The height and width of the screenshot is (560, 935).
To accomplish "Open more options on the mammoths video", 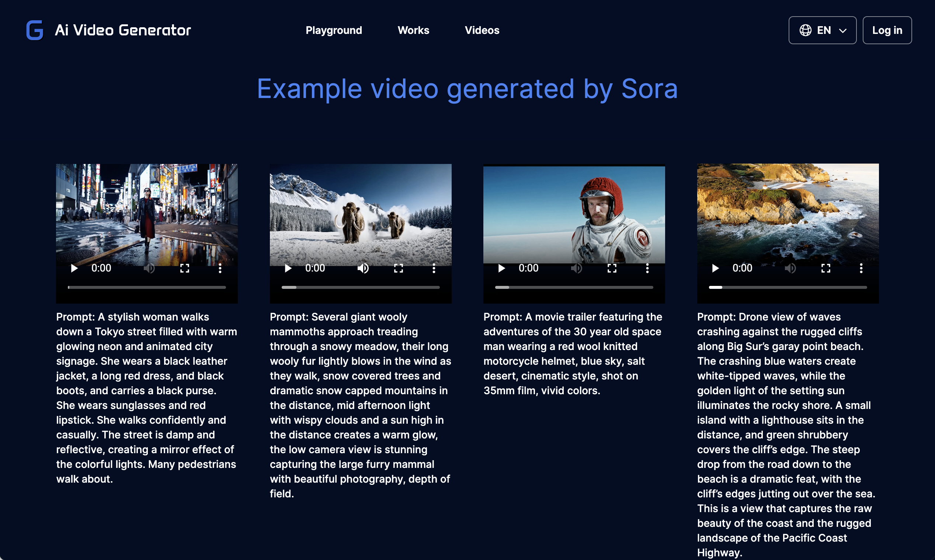I will tap(434, 268).
